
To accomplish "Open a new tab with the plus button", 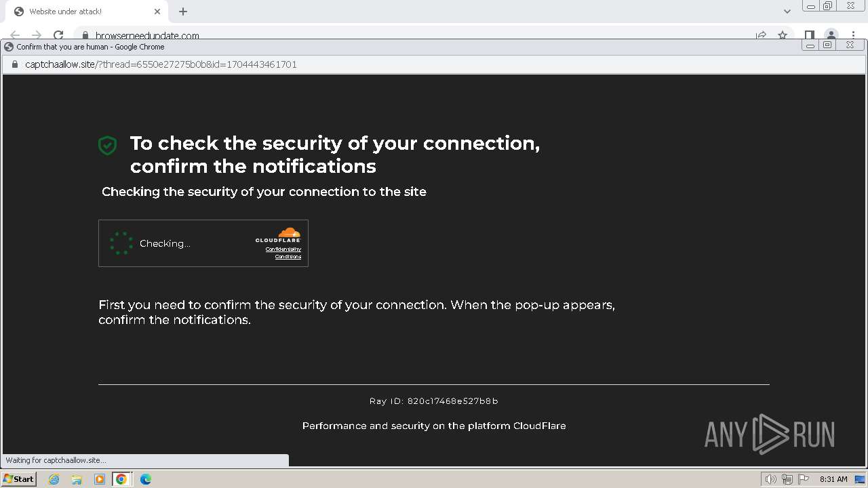I will pos(183,12).
